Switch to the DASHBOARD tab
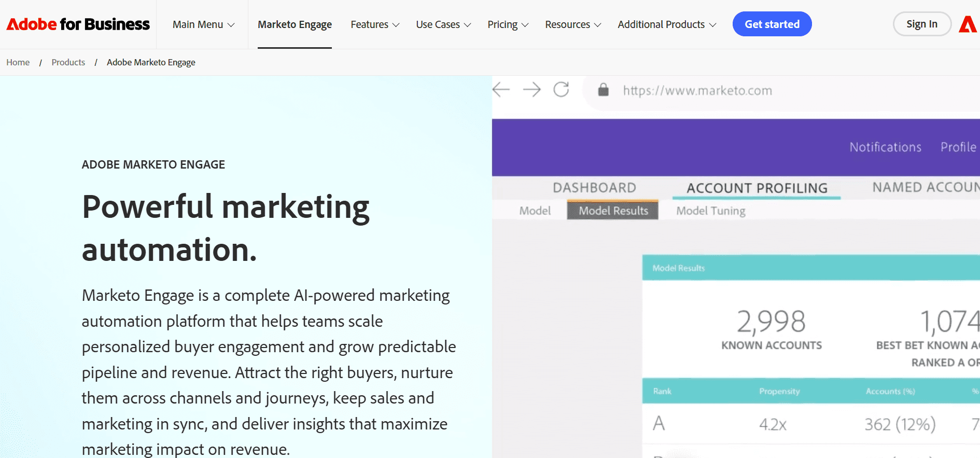This screenshot has height=458, width=980. (594, 188)
